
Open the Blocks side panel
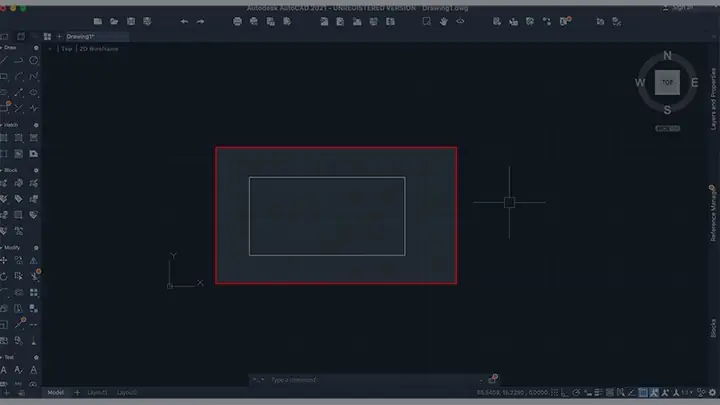[713, 328]
